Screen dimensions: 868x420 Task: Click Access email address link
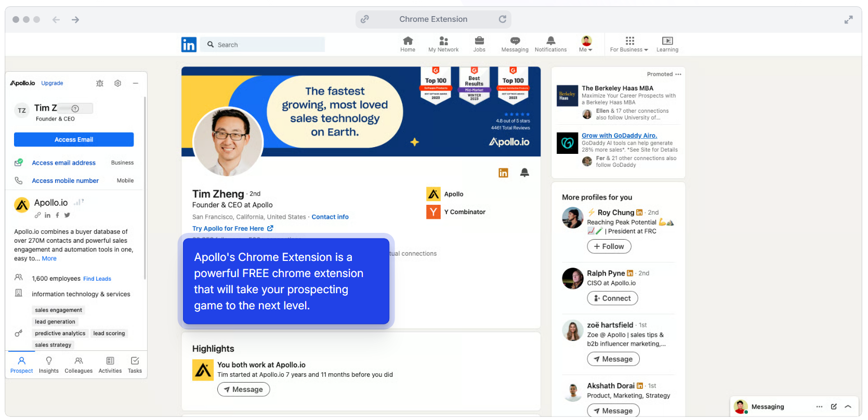coord(64,163)
